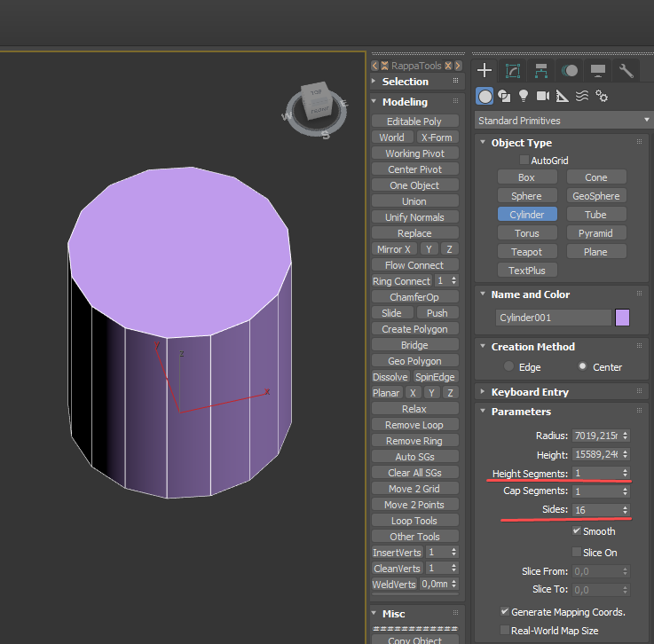Select the Lights category bulb icon
Viewport: 654px width, 644px height.
pyautogui.click(x=524, y=96)
